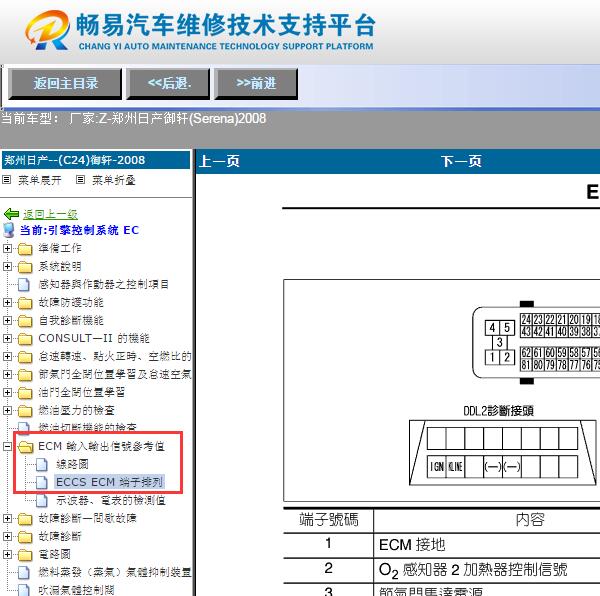The image size is (600, 596).
Task: Expand the 故障防護功能 tree node
Action: coord(7,302)
